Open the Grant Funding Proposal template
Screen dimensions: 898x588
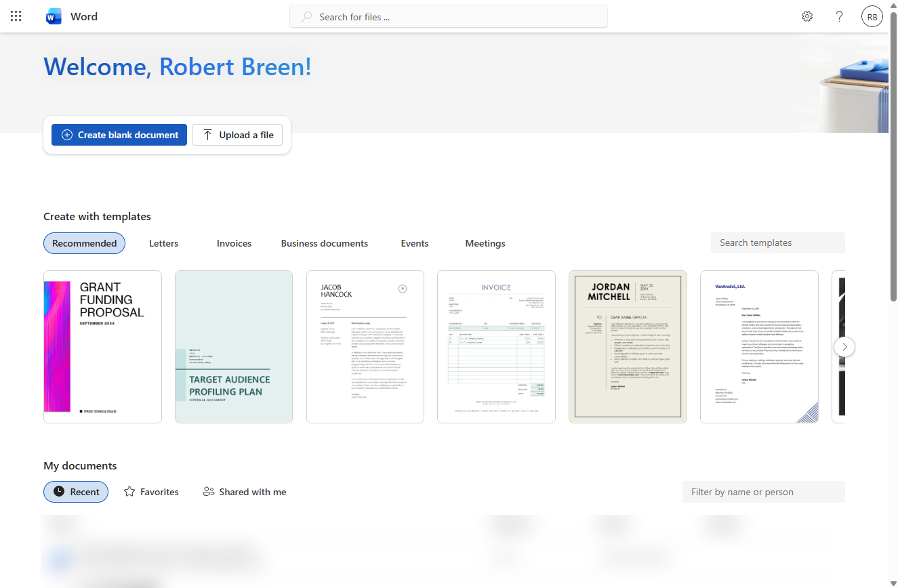(x=102, y=347)
